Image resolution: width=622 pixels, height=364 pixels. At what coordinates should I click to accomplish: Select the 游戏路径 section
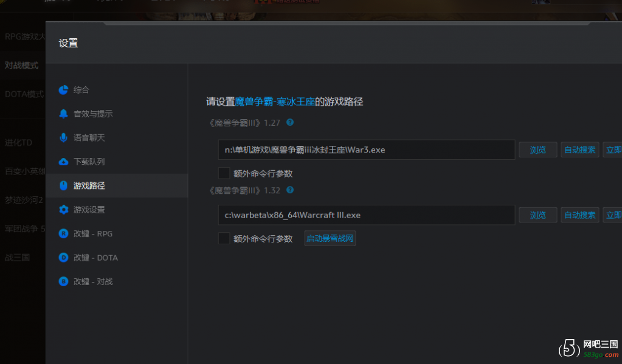(117, 185)
